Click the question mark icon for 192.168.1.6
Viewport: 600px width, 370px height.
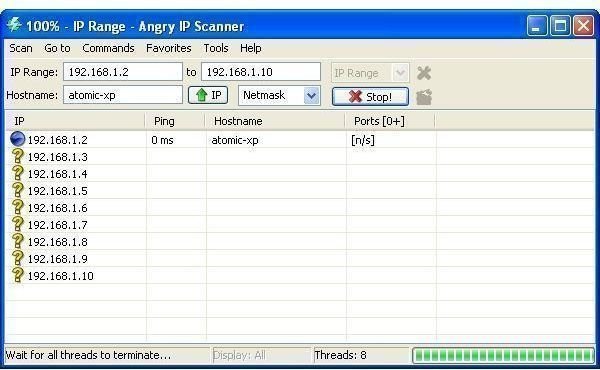click(x=17, y=207)
